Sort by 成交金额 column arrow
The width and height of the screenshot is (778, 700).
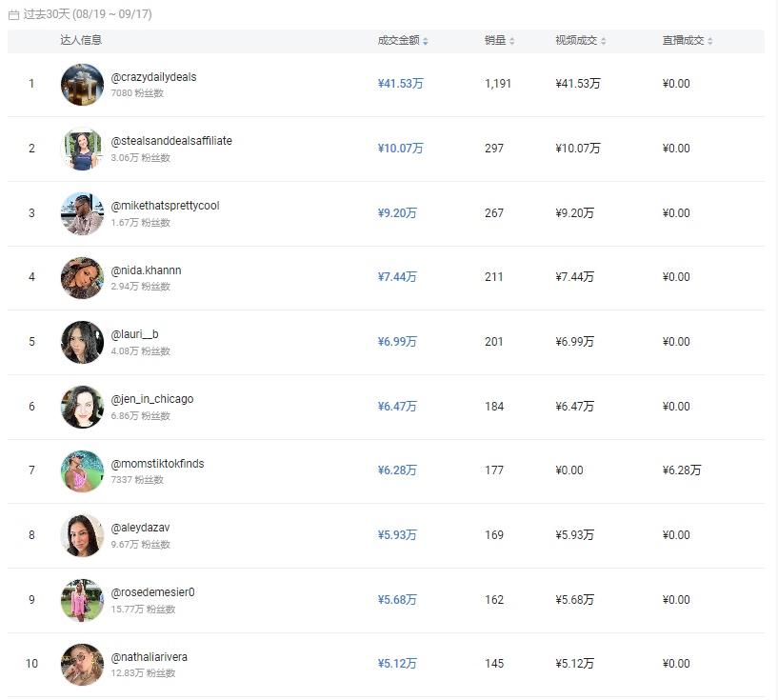pos(426,41)
